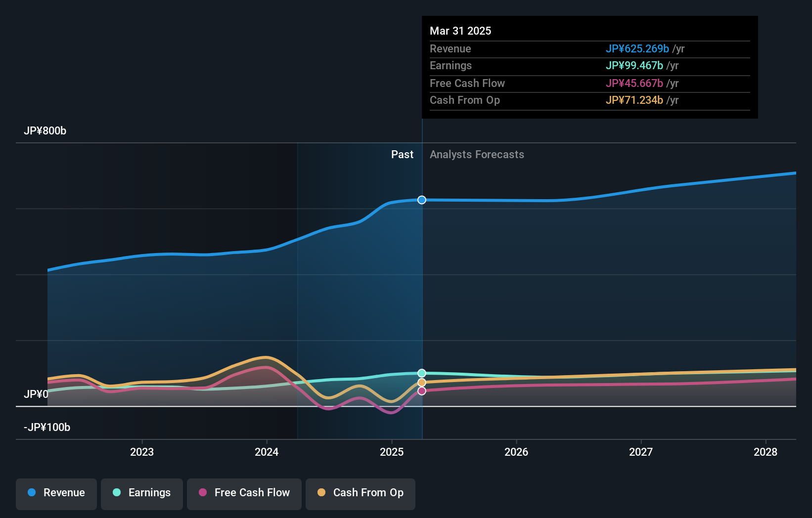Toggle the Earnings series visibility
Screen dimensions: 812x518
click(x=141, y=493)
